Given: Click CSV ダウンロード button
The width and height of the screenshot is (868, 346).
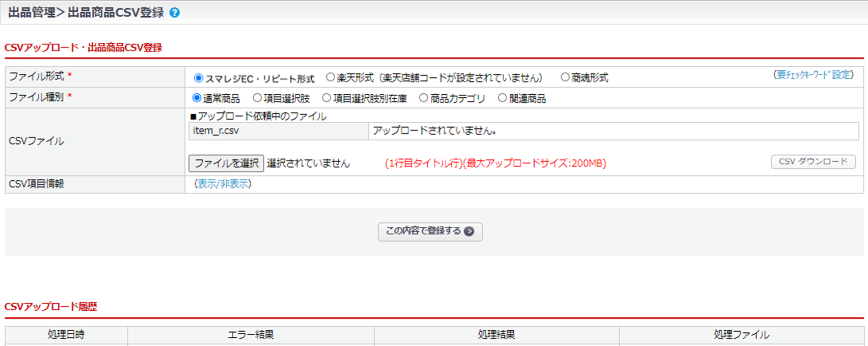Looking at the screenshot, I should pos(813,162).
